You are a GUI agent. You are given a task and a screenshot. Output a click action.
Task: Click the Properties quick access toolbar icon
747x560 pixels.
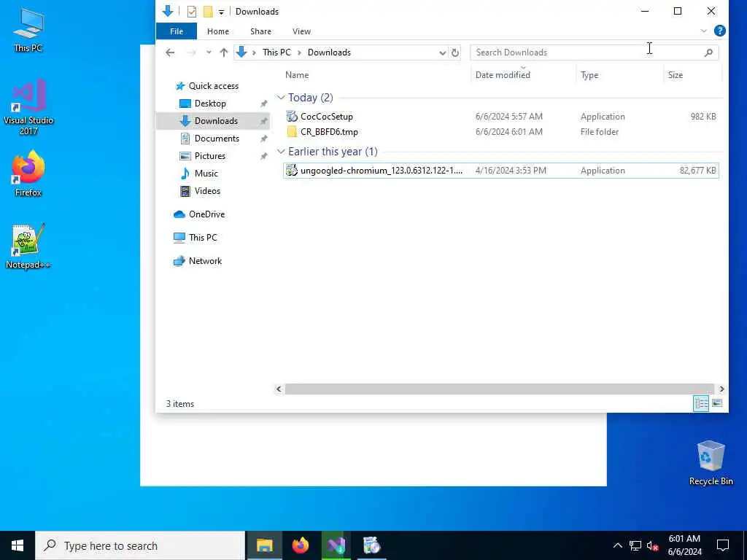[192, 12]
